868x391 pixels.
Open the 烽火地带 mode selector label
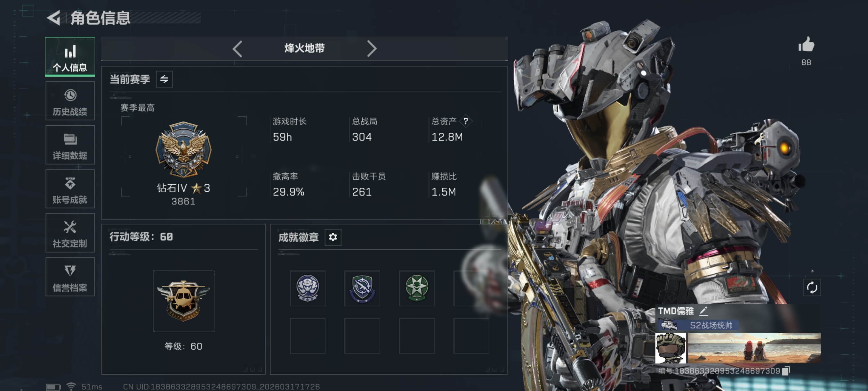tap(304, 48)
